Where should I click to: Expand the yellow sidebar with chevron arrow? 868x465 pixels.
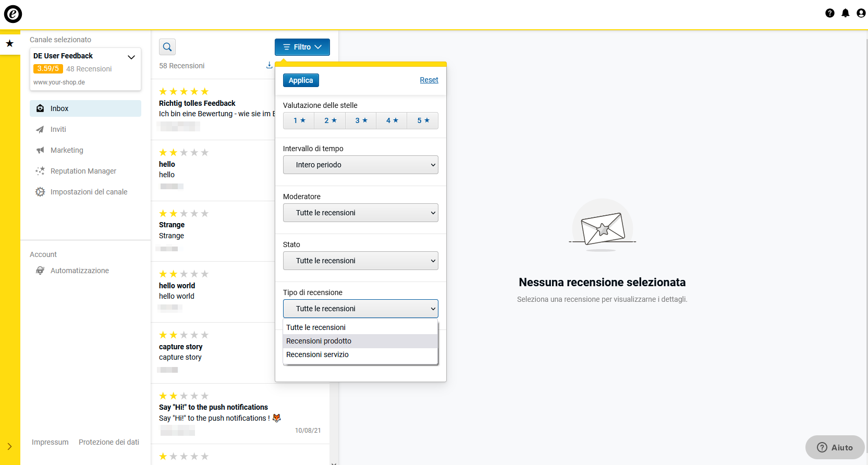(9, 446)
